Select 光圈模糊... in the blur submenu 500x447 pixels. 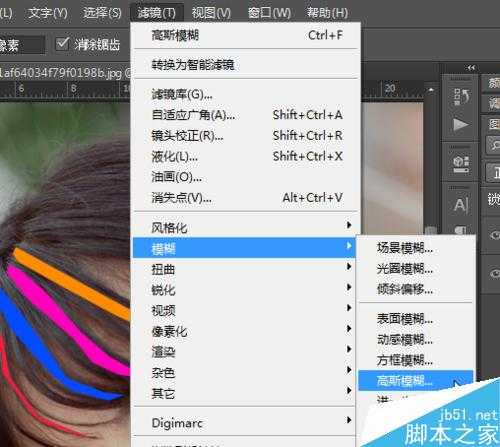tap(416, 269)
